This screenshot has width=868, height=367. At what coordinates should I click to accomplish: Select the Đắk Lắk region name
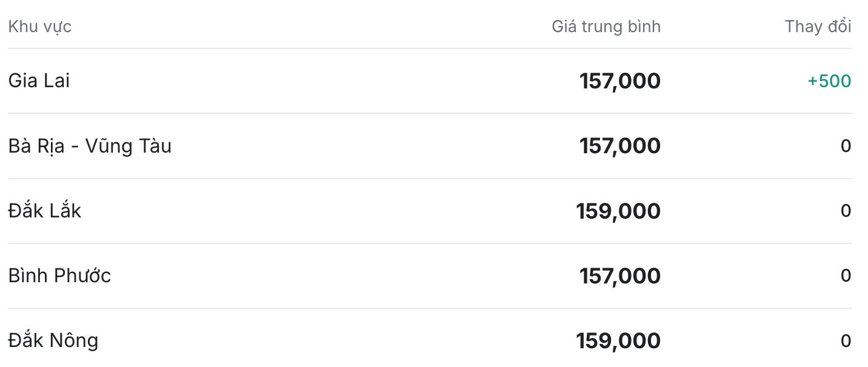click(x=45, y=211)
